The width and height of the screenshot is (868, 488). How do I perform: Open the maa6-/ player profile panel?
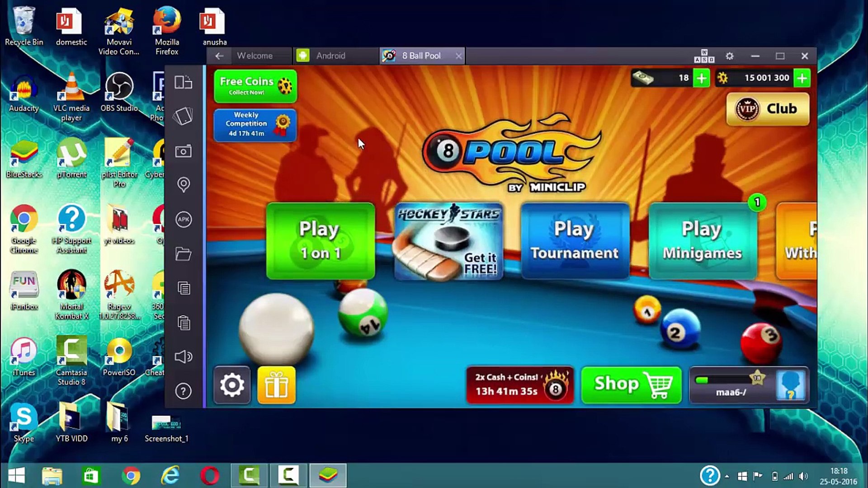749,385
